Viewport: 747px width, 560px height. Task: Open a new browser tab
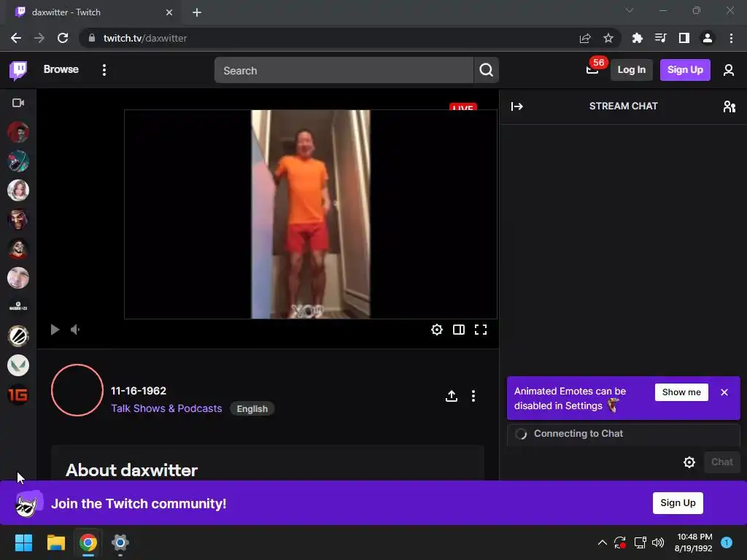coord(197,12)
